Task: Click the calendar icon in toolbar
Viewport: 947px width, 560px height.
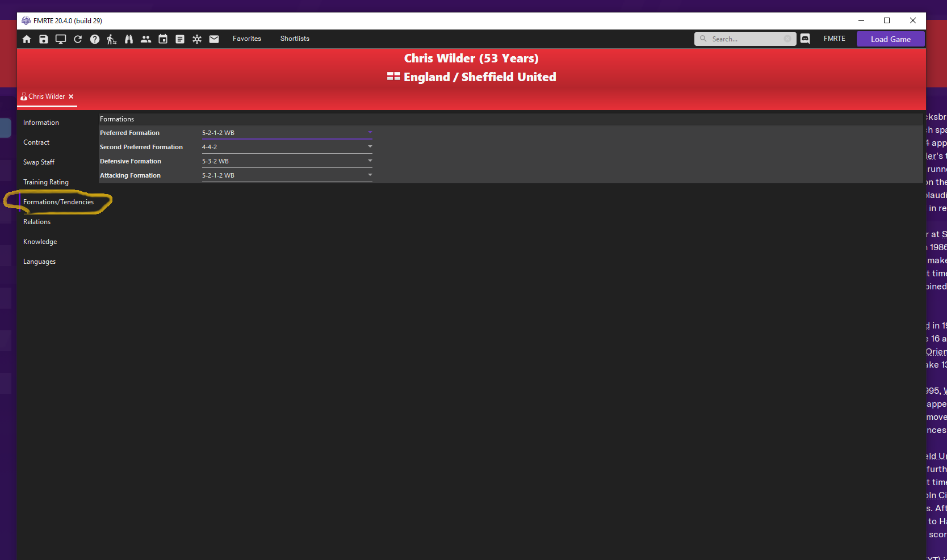Action: point(163,39)
